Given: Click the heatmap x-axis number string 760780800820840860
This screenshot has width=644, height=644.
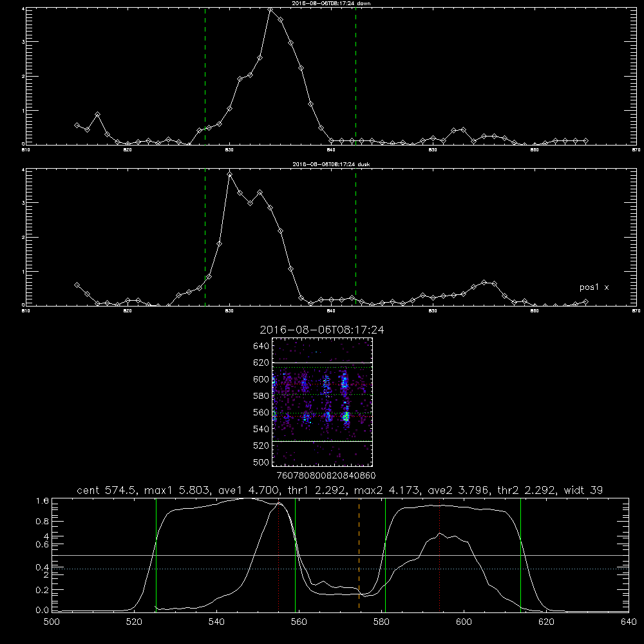Looking at the screenshot, I should click(326, 476).
